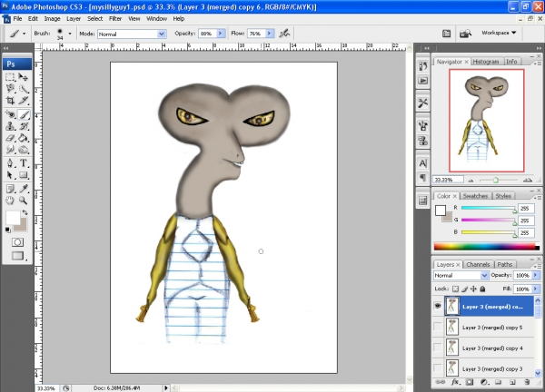Select the Pen tool
Viewport: 545px width, 392px height.
click(x=10, y=162)
